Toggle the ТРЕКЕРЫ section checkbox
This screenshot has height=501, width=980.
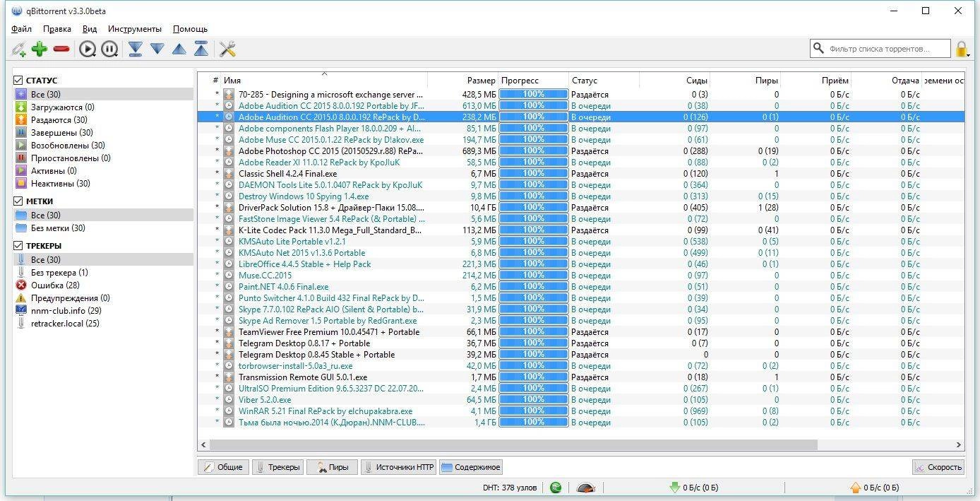(x=18, y=245)
